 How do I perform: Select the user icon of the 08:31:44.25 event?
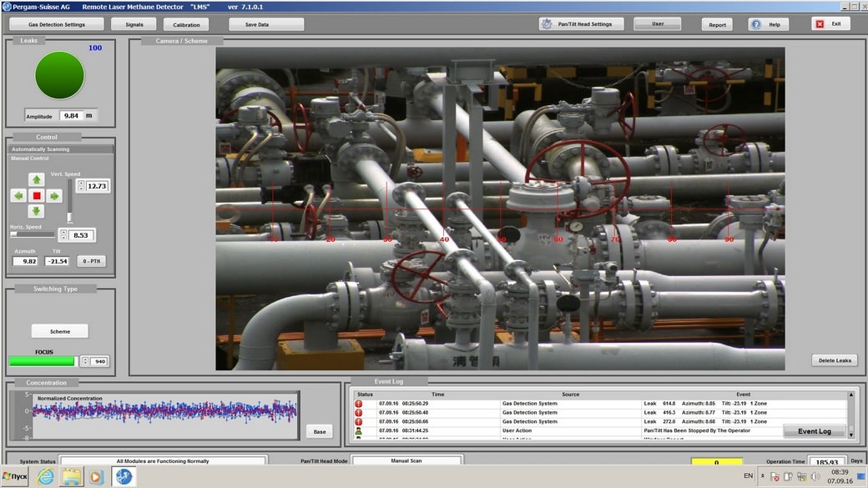click(x=359, y=430)
